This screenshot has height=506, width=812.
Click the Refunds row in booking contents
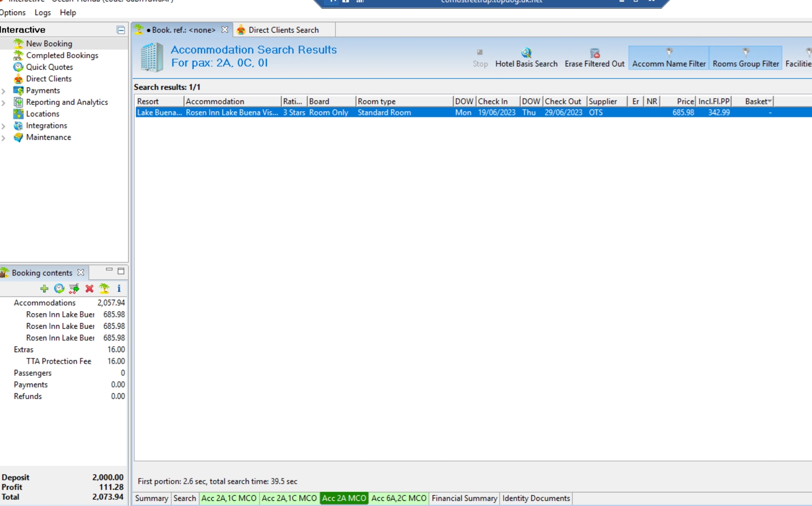(64, 396)
